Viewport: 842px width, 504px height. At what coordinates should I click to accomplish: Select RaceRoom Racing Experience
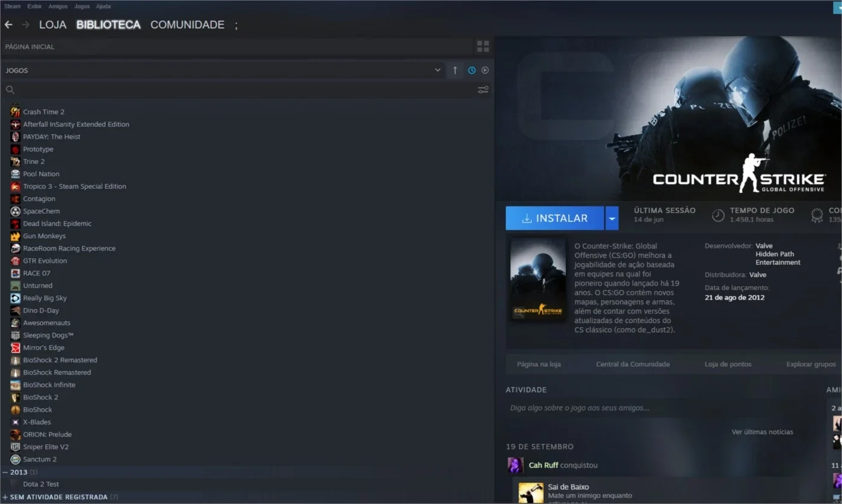point(69,248)
